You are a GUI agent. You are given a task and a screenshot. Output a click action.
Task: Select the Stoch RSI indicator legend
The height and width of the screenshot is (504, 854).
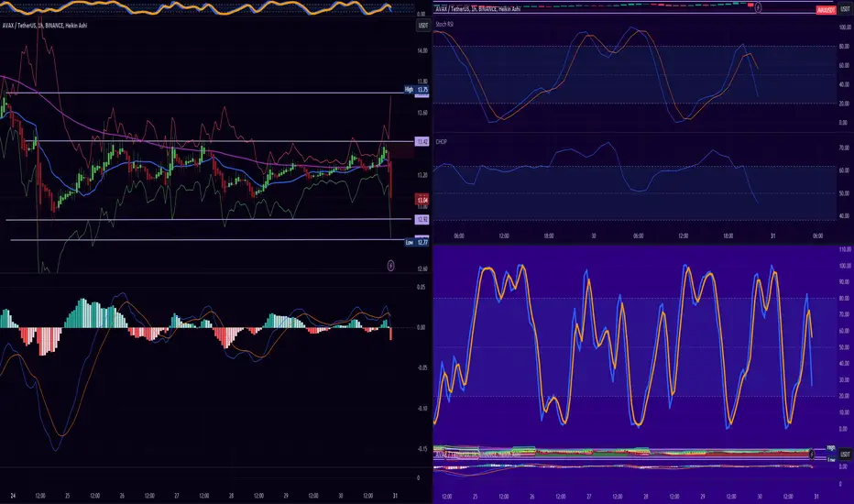click(x=444, y=25)
